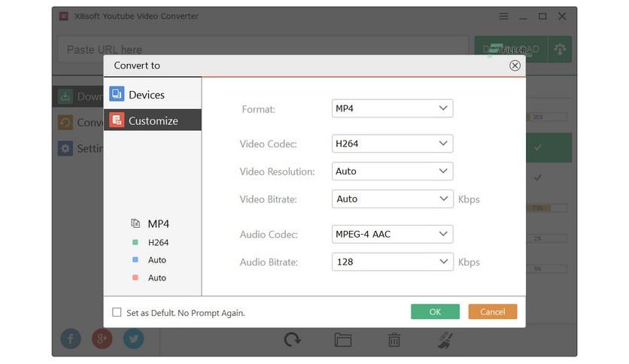Click the Paste URL here field in main window

point(263,50)
